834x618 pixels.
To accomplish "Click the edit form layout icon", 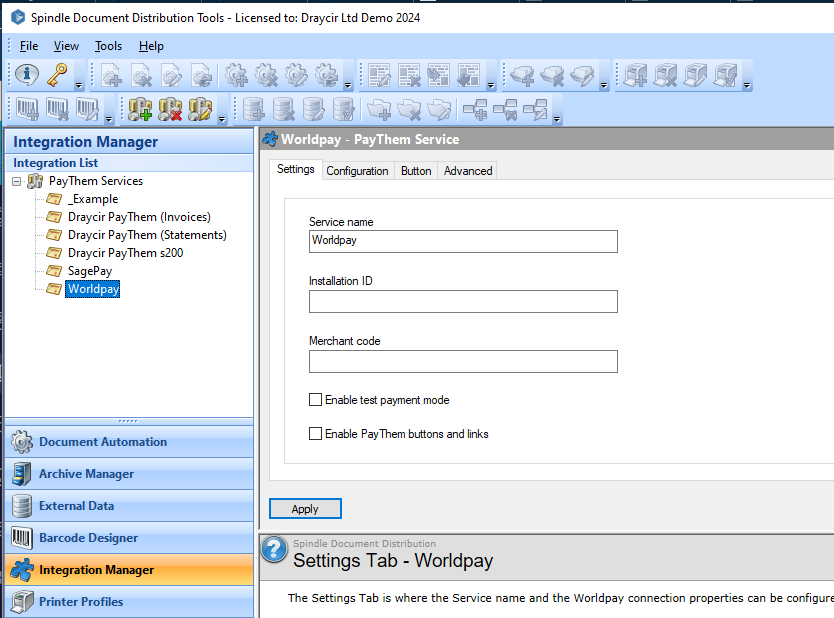I will click(379, 76).
